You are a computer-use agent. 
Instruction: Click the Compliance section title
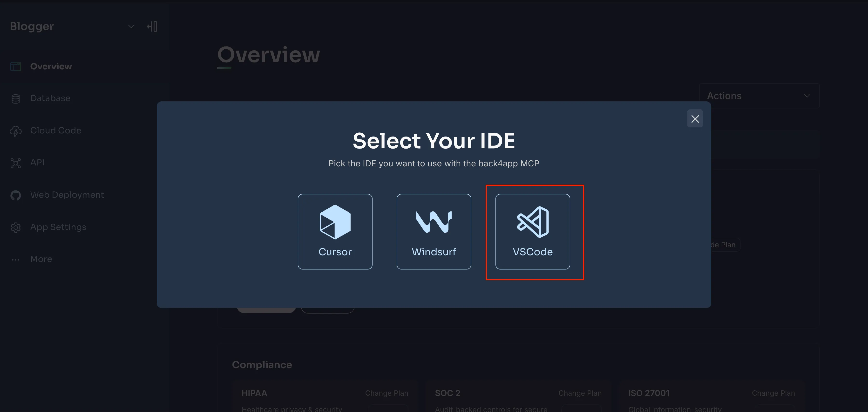[x=262, y=365]
